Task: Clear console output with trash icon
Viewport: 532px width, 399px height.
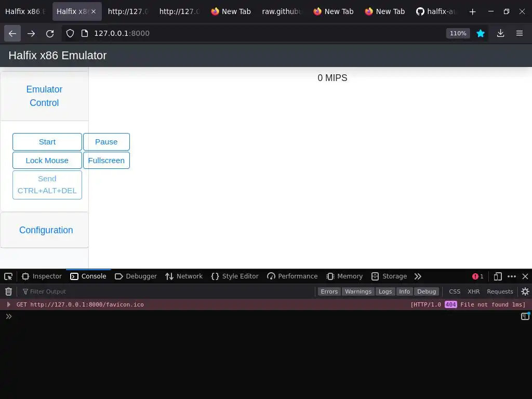Action: click(x=8, y=291)
